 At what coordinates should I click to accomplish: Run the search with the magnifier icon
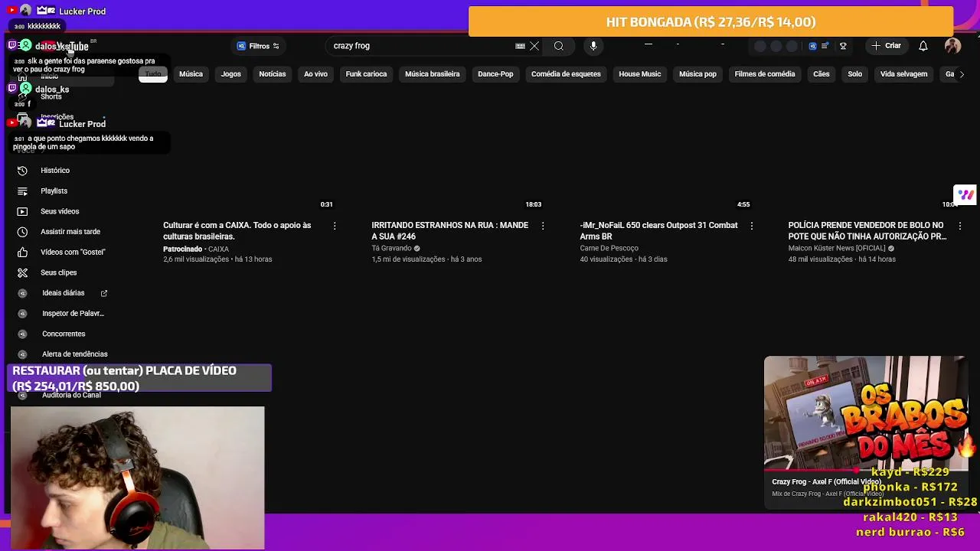559,46
